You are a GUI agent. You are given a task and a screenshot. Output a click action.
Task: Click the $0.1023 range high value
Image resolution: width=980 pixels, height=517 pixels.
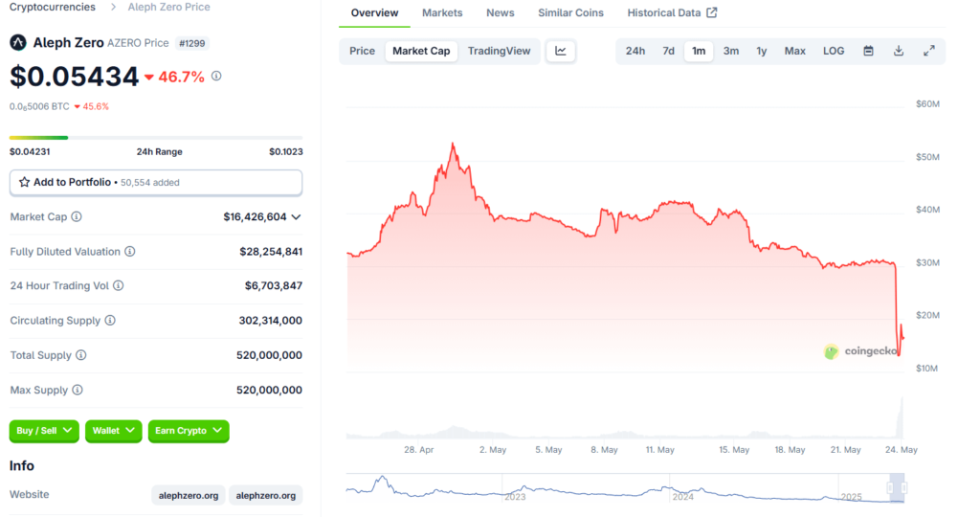(285, 152)
